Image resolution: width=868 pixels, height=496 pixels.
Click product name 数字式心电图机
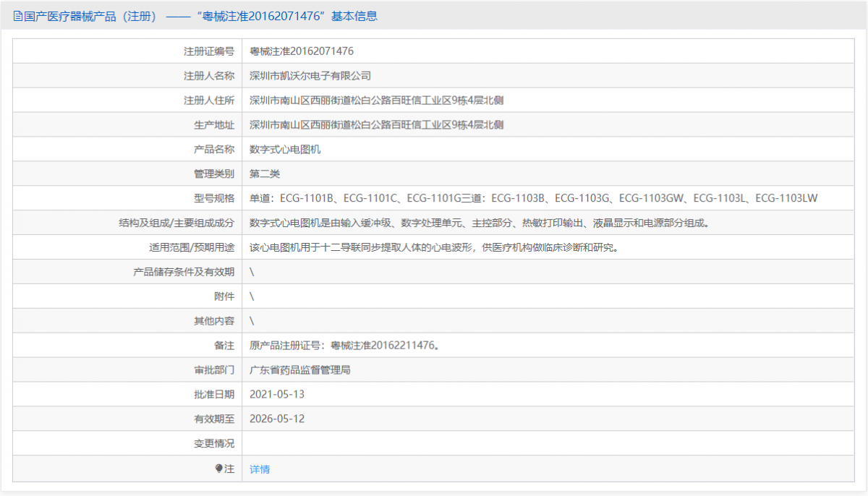[x=285, y=150]
